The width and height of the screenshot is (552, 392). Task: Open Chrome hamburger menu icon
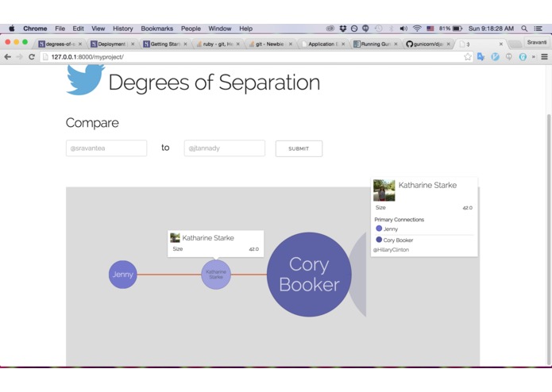544,56
